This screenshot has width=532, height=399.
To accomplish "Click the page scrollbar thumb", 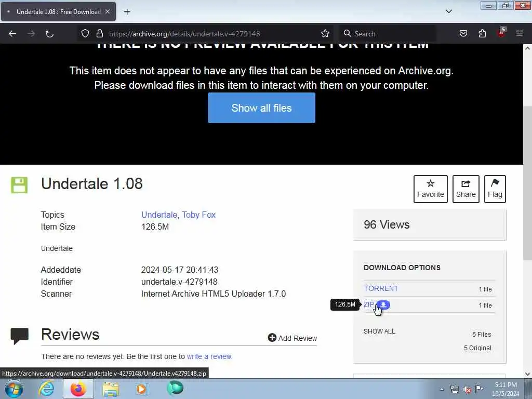I will click(527, 183).
